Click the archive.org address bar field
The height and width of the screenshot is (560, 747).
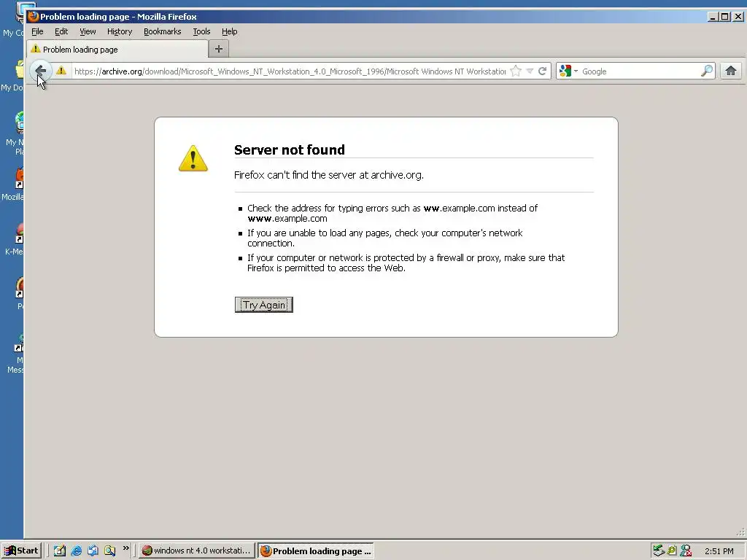tap(289, 71)
